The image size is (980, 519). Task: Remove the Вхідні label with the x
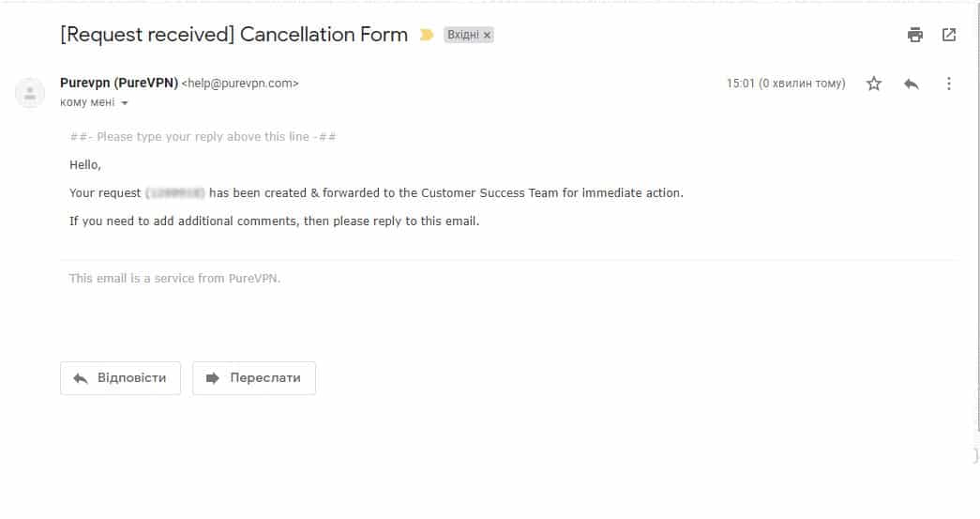tap(487, 35)
